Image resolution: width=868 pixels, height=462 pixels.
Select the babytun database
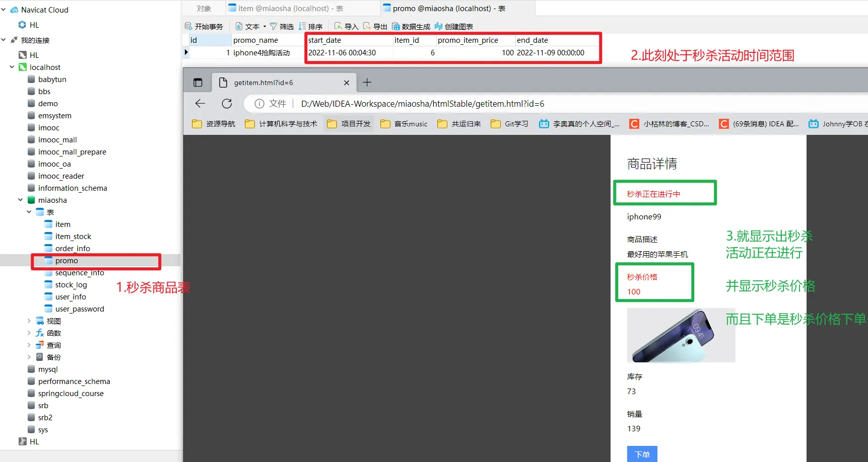pyautogui.click(x=52, y=80)
